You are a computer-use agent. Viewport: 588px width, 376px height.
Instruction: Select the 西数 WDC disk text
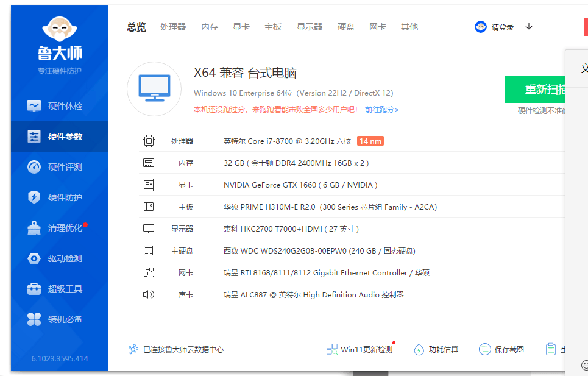point(319,251)
